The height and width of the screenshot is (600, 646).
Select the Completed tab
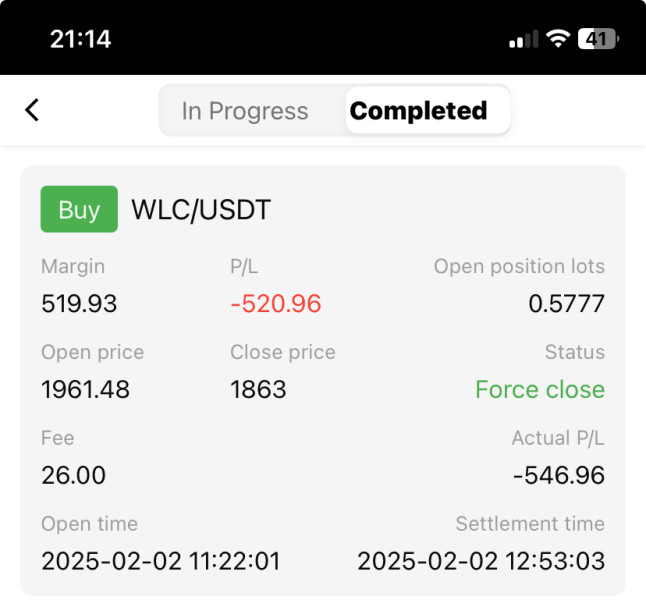[x=418, y=111]
